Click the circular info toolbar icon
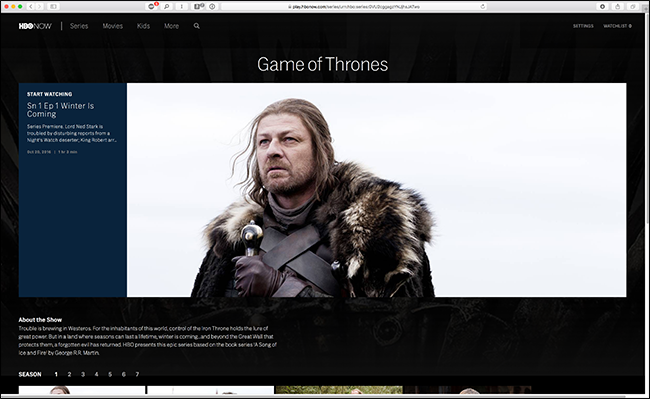The image size is (650, 399). point(212,7)
